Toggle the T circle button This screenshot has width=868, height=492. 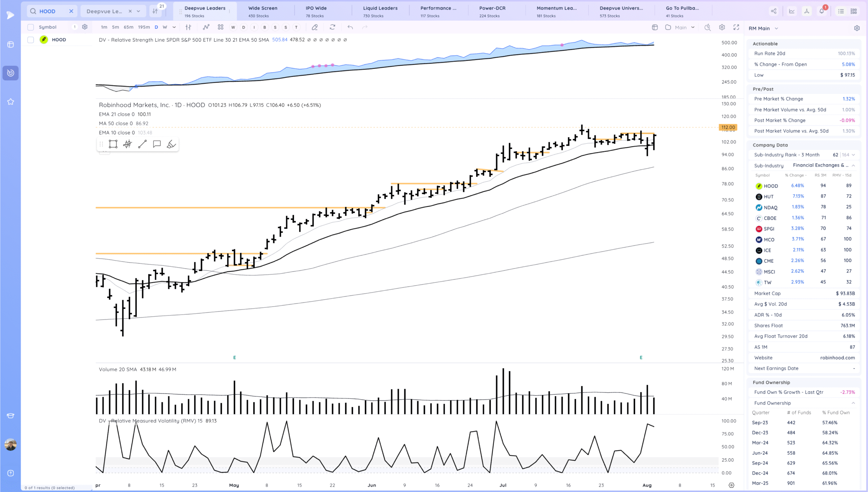pos(296,27)
